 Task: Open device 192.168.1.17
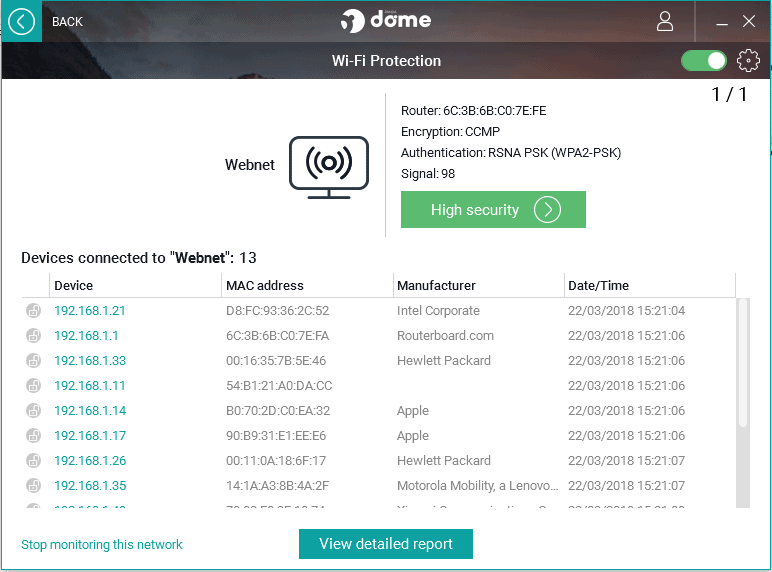click(x=90, y=436)
